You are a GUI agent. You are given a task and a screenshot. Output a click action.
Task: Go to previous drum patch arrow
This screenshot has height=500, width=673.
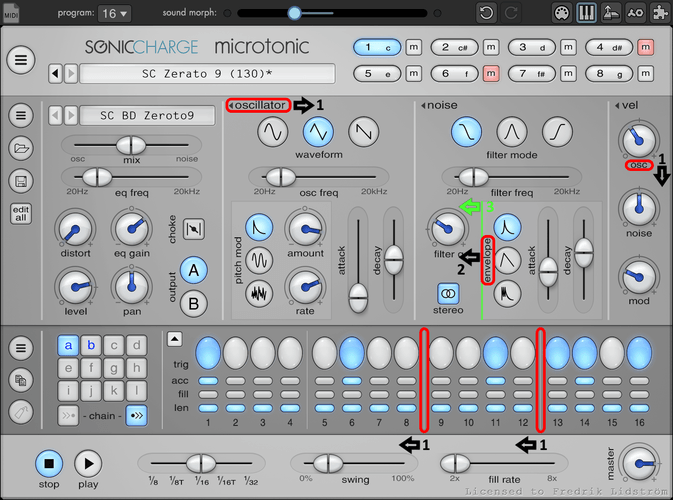point(55,115)
